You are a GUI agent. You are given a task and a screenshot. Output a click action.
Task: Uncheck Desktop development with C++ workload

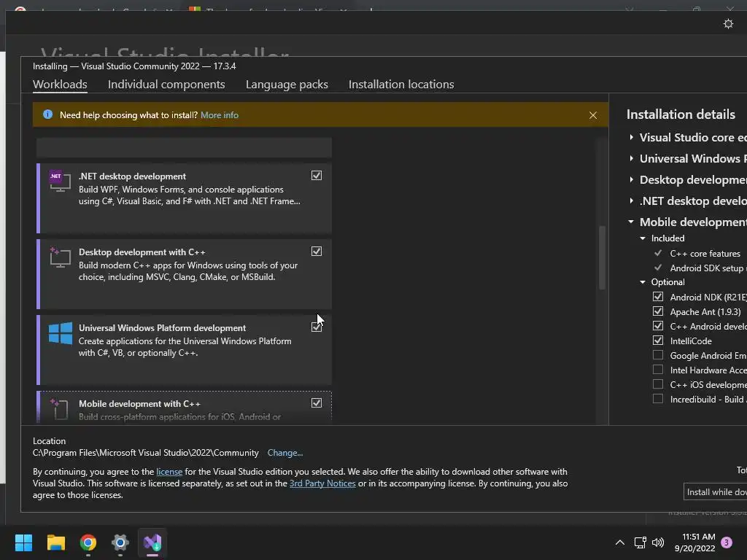[x=317, y=252]
